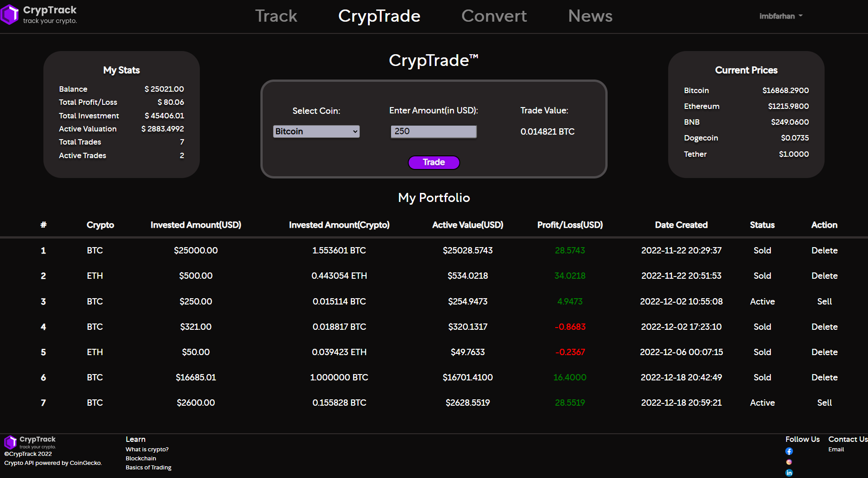Click Total Investment value $ 45406.01
Screen dimensions: 868x478
[164, 116]
